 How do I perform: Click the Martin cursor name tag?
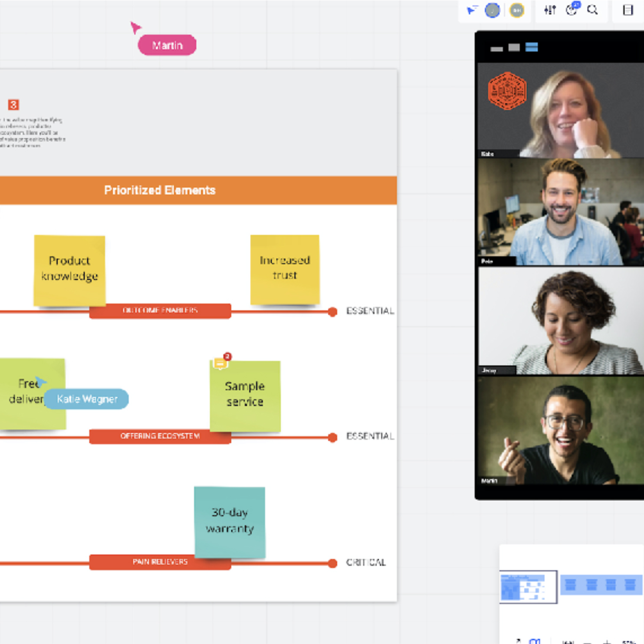pos(167,45)
